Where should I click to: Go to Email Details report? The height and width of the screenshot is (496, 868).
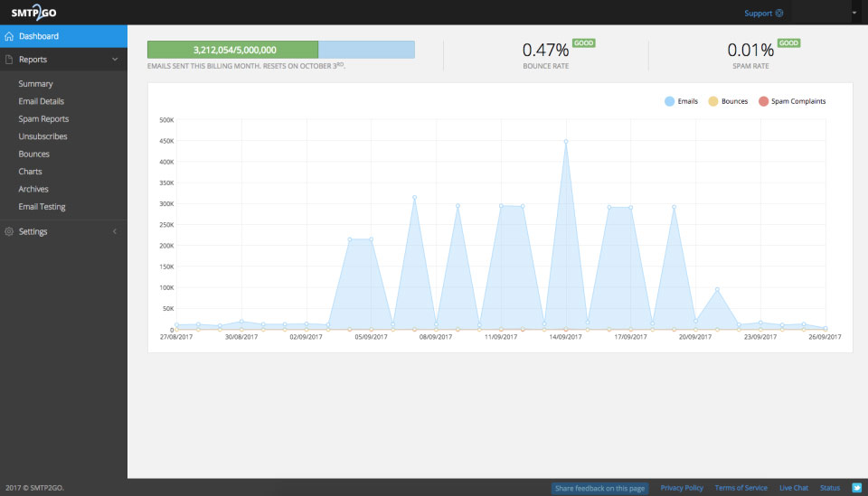coord(41,101)
